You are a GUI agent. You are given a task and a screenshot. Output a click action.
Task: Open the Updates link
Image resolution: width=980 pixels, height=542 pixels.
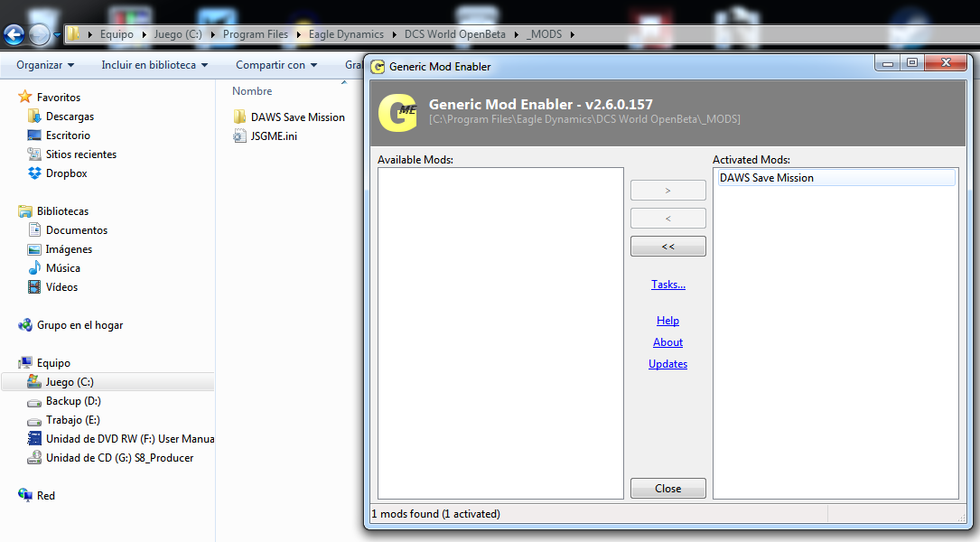coord(667,364)
